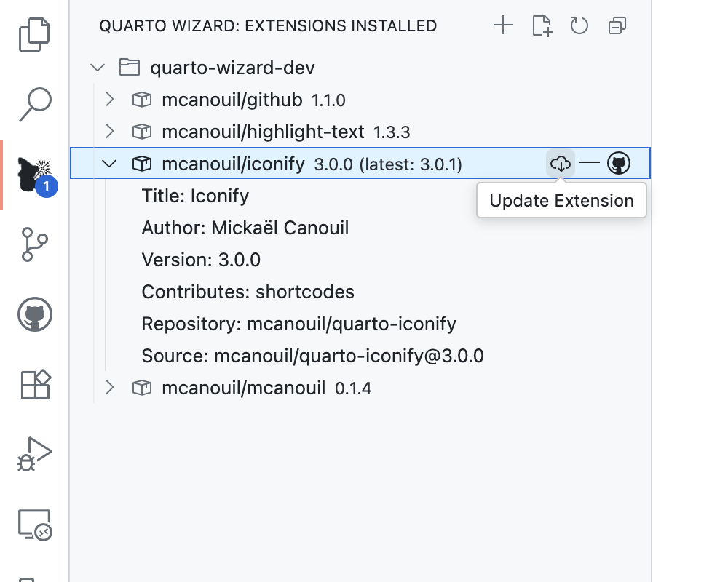Open iconify repository via row GitHub icon
The height and width of the screenshot is (582, 728).
[618, 163]
